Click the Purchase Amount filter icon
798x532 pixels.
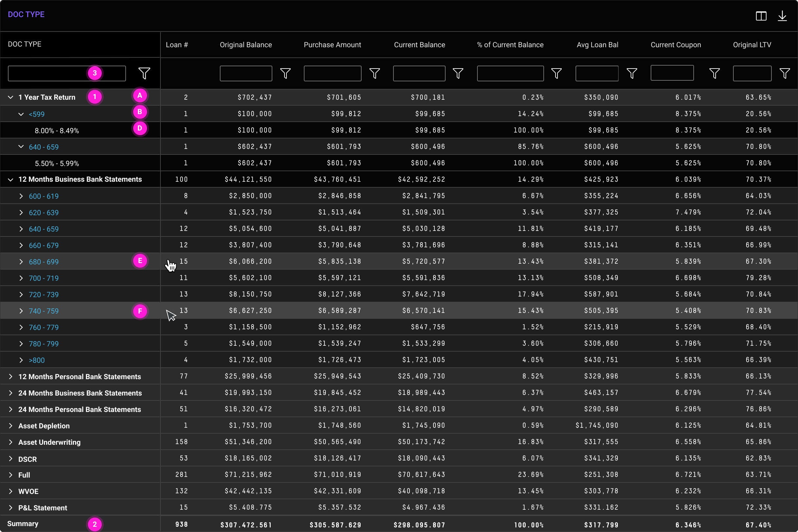coord(375,73)
